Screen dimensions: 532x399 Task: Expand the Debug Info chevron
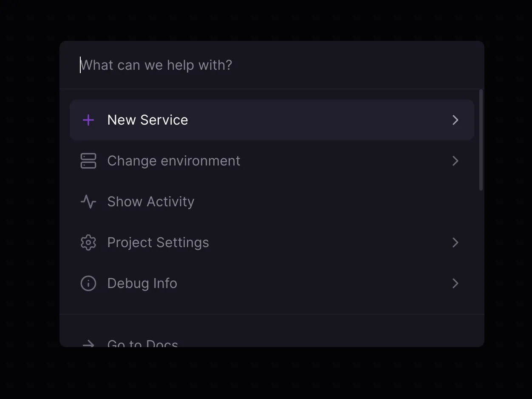[455, 283]
